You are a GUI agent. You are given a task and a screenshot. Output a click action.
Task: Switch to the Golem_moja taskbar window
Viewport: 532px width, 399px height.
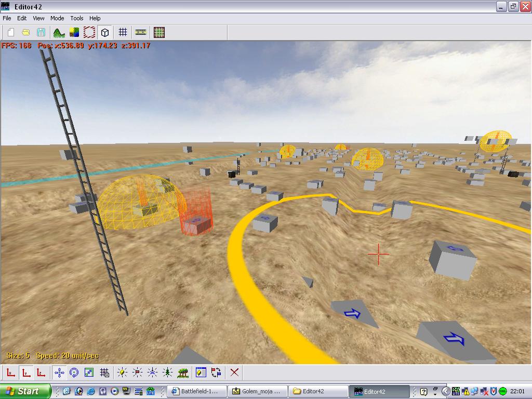257,391
